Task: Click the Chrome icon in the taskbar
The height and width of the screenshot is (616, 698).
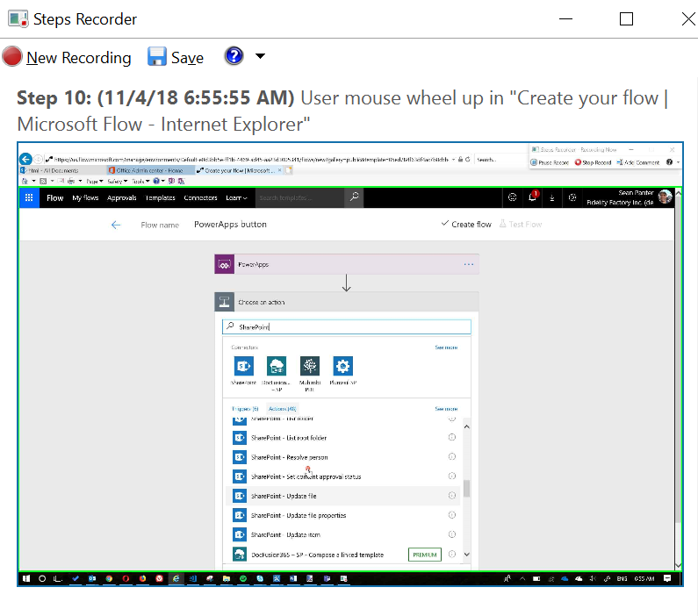Action: [109, 578]
